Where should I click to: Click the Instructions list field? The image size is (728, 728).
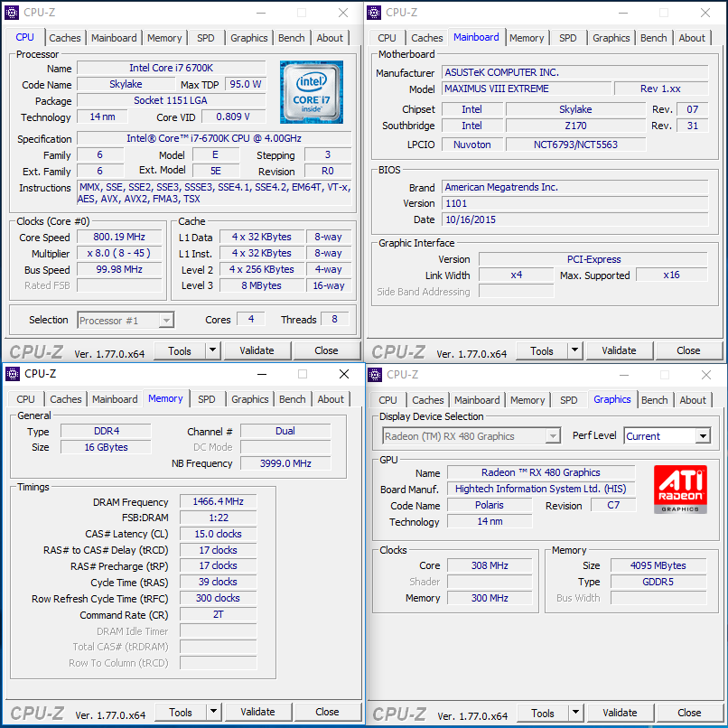pyautogui.click(x=214, y=193)
